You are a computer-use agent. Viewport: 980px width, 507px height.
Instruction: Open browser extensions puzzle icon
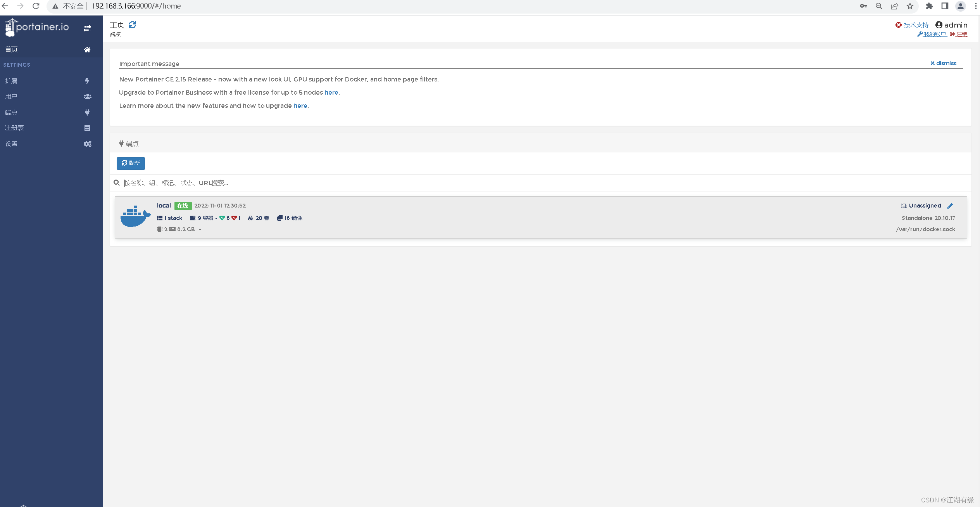929,6
